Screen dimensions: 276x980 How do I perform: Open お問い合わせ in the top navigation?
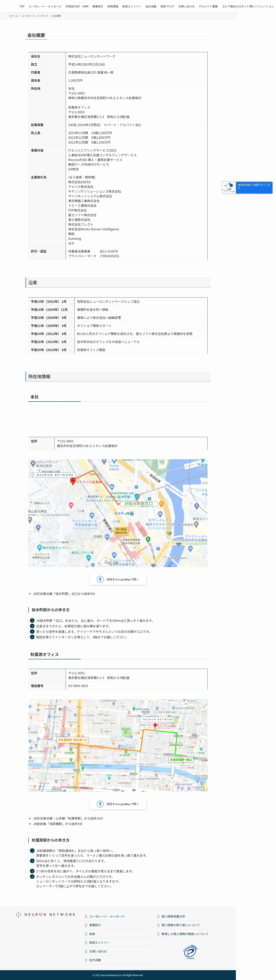tap(186, 6)
